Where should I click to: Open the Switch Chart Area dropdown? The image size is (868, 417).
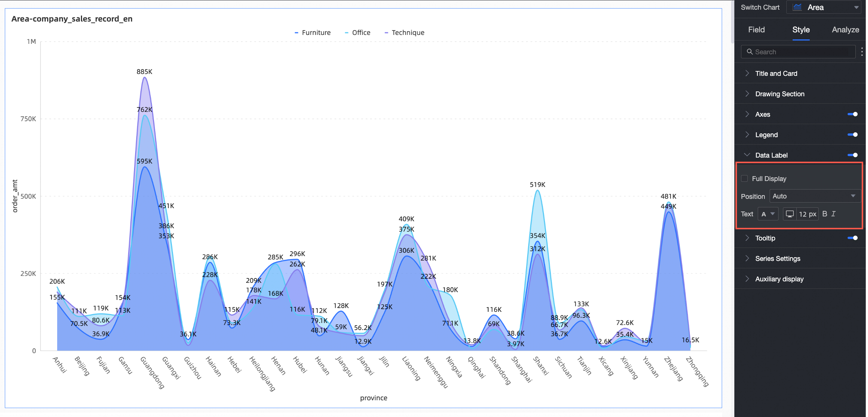click(x=823, y=7)
